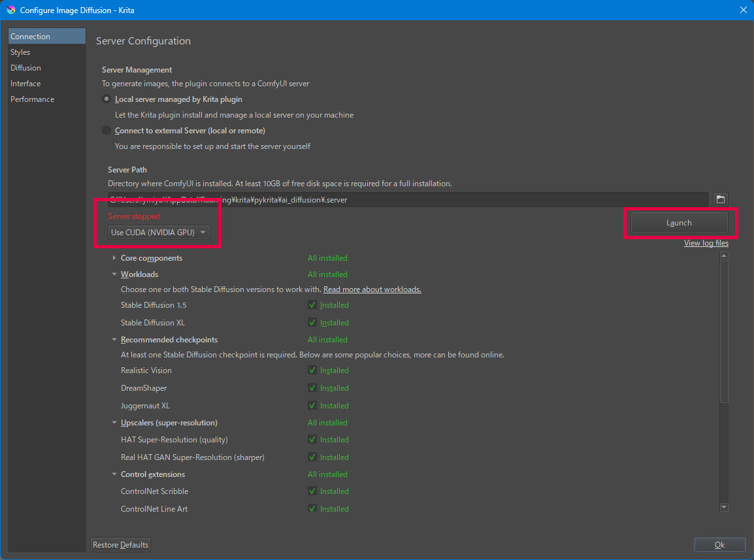Close the Configure Image Diffusion window

743,10
